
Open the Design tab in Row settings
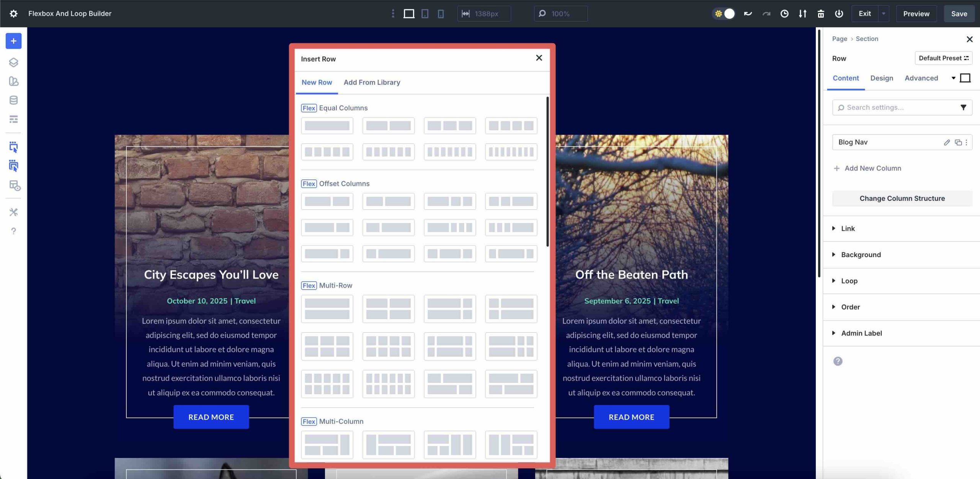(x=881, y=78)
